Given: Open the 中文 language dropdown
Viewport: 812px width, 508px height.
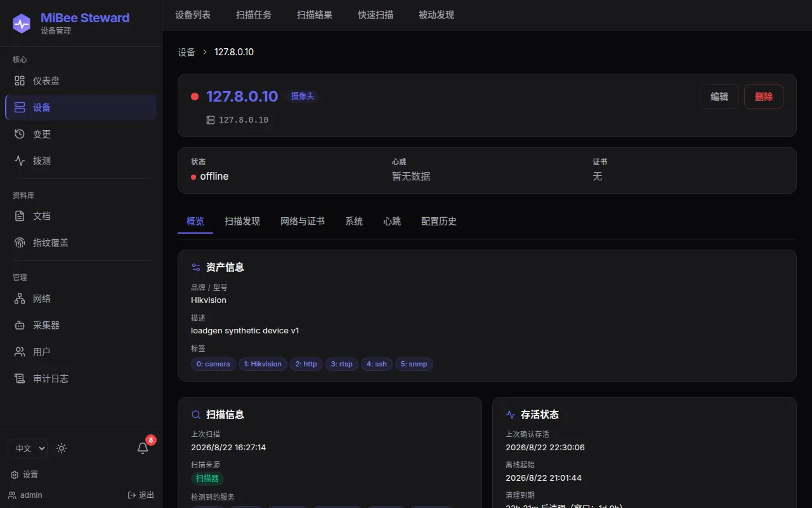Looking at the screenshot, I should click(27, 448).
